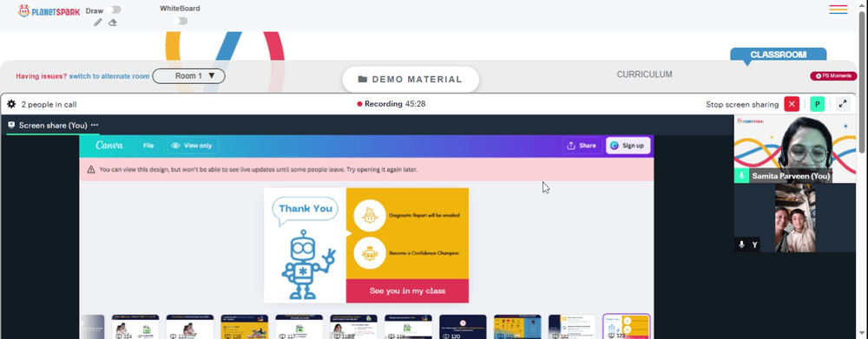
Task: Open the Canva File menu
Action: [148, 146]
